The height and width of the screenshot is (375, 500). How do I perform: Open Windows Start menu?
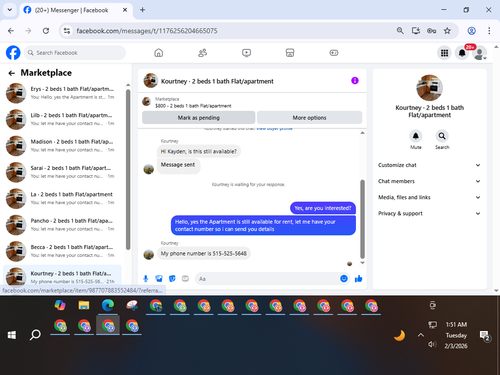tap(12, 335)
